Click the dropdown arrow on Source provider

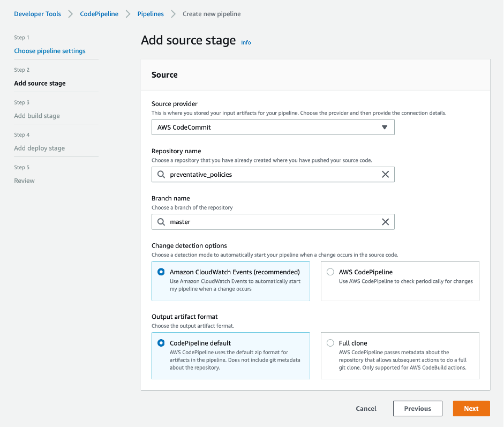click(385, 127)
